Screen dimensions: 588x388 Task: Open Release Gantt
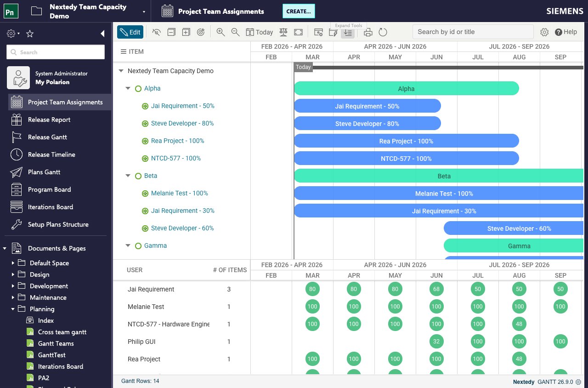[x=47, y=137]
